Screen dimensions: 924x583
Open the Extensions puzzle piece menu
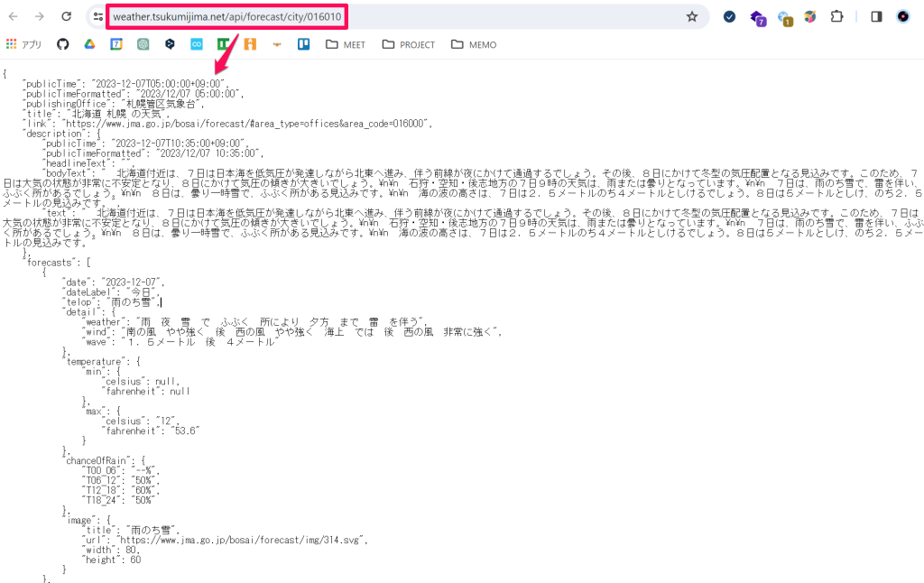(836, 16)
